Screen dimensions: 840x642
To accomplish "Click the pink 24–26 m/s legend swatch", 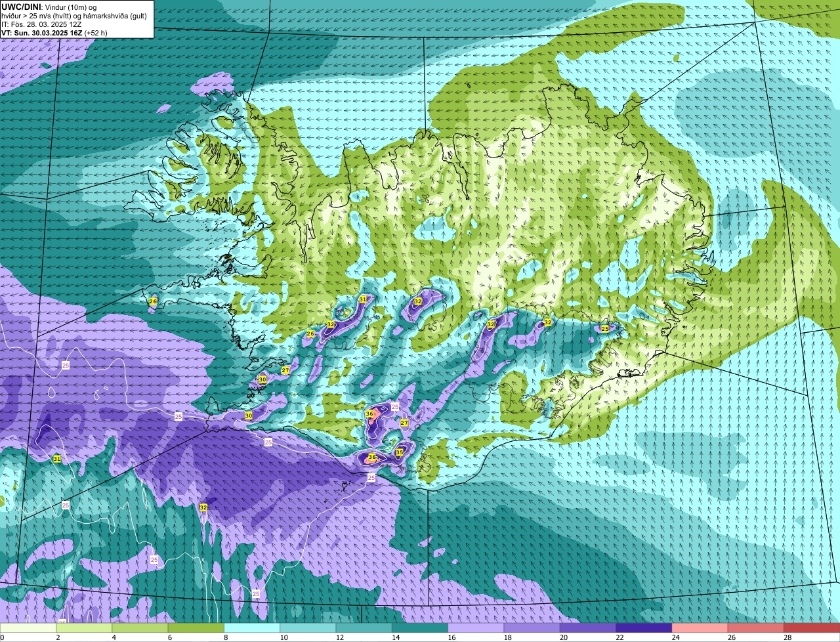I will [700, 628].
